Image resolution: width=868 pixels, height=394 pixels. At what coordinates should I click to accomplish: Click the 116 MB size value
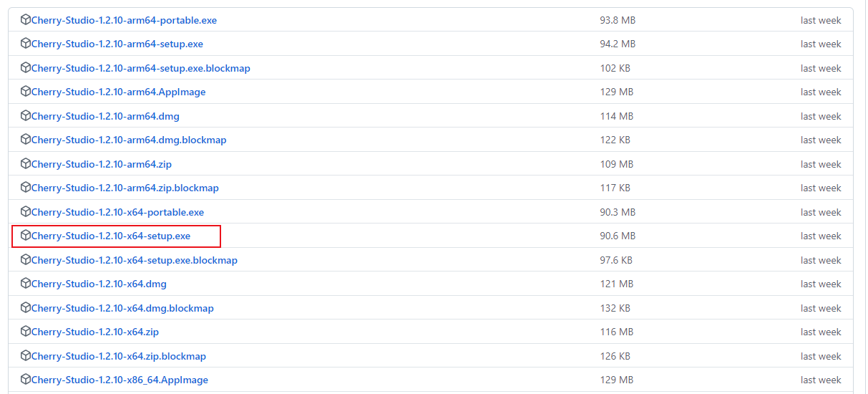[x=617, y=332]
